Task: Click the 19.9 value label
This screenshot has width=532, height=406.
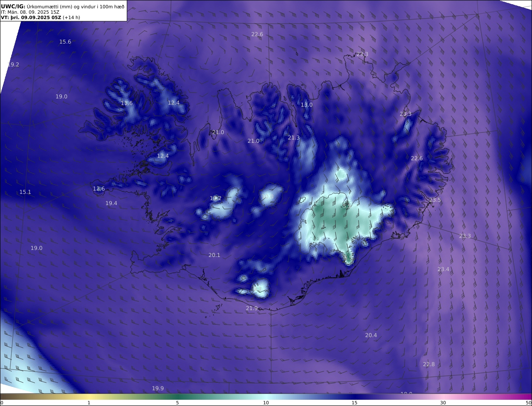Action: tap(158, 389)
